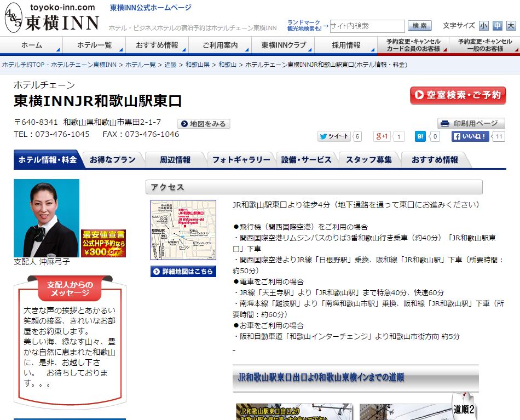The image size is (520, 420).
Task: Set text size to 中
Action: click(x=498, y=26)
